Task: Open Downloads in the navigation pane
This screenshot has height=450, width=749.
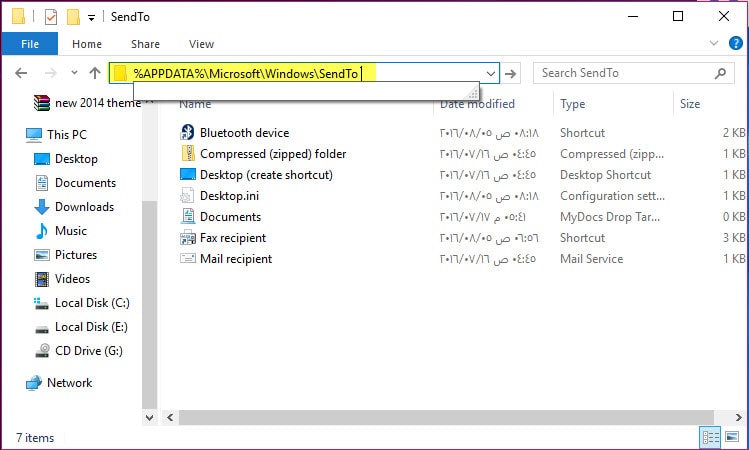Action: click(x=75, y=206)
